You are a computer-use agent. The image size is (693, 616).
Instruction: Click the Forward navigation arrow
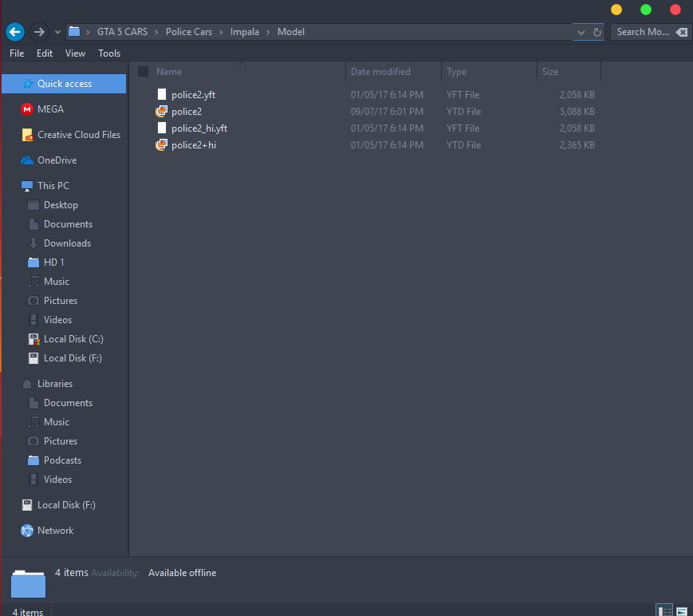(x=39, y=32)
